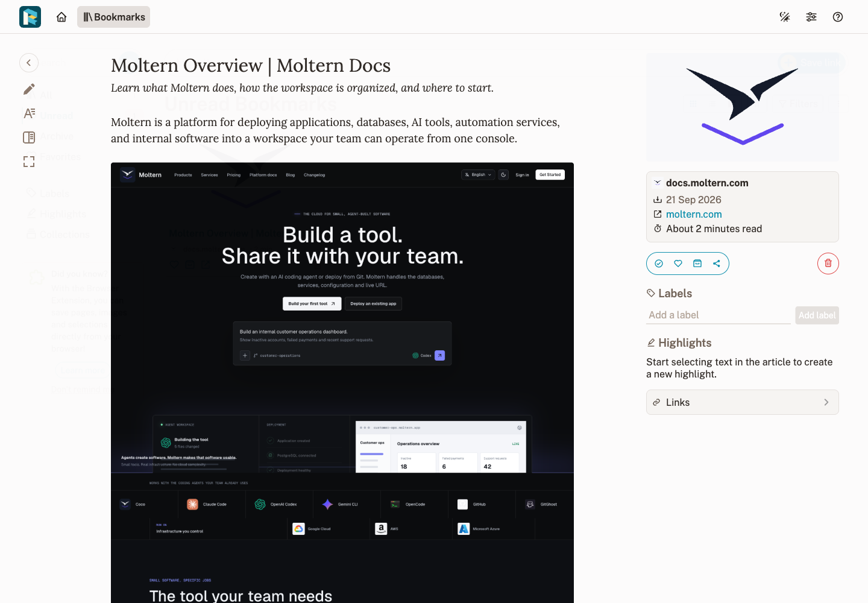Screen dimensions: 868x603
Task: Expand the Links section
Action: [x=743, y=402]
